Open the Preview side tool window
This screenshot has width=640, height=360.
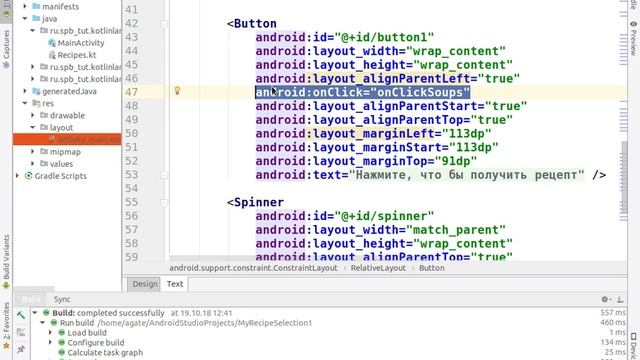click(633, 38)
